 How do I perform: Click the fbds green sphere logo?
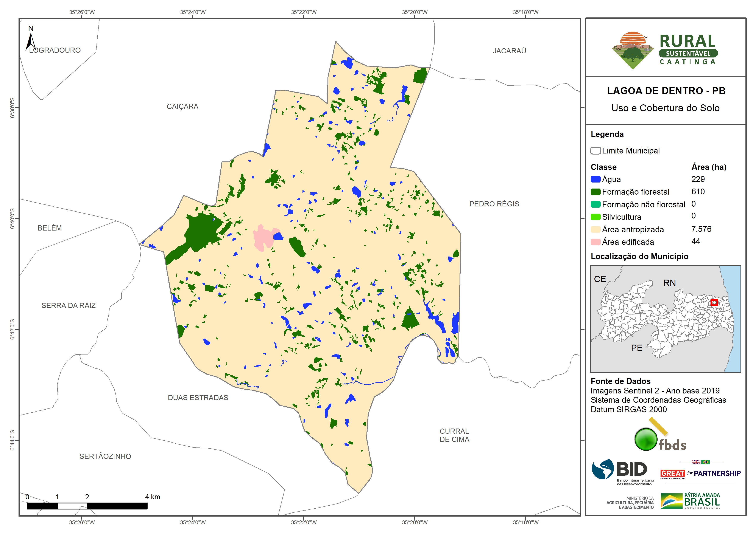pos(646,439)
